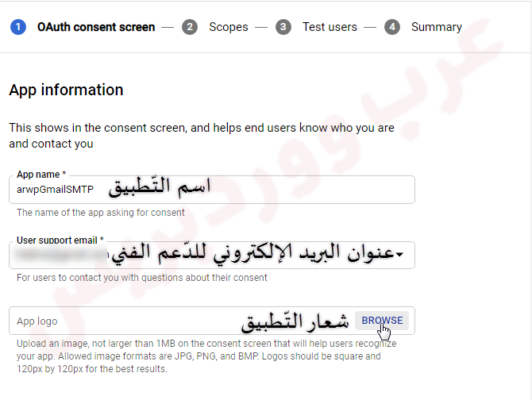The width and height of the screenshot is (532, 400).
Task: Go to the Scopes step
Action: (x=228, y=27)
